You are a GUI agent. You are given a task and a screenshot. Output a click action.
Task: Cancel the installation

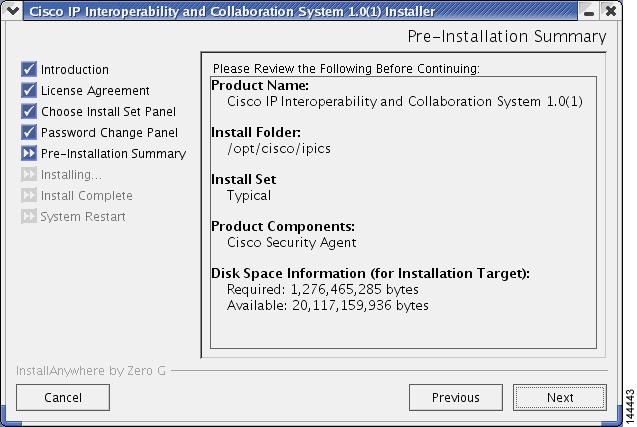63,397
